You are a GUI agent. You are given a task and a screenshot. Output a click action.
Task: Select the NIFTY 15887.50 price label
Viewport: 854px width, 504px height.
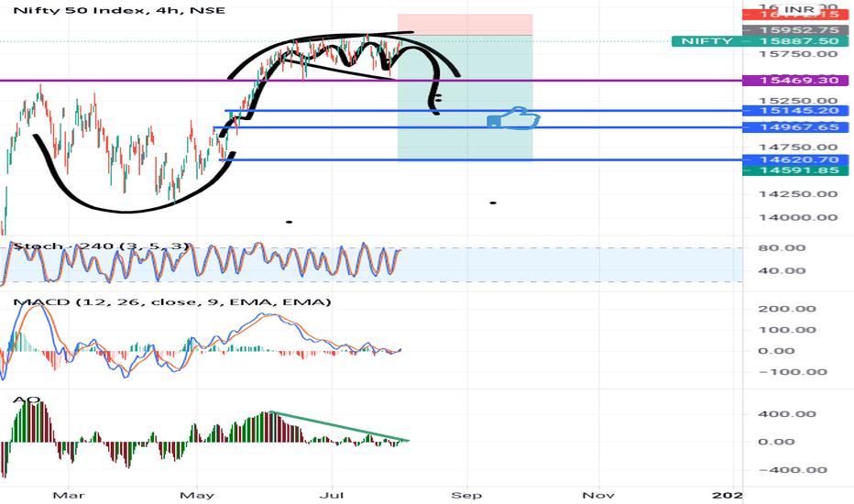(x=760, y=41)
